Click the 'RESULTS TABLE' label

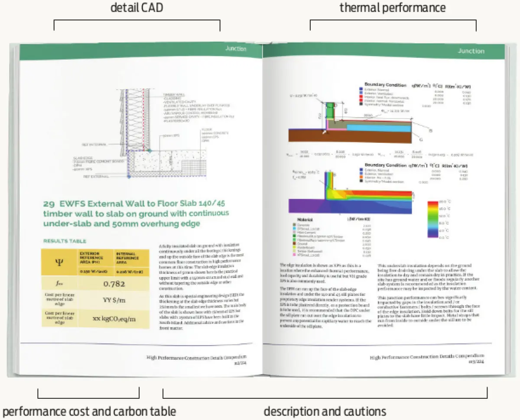pyautogui.click(x=65, y=241)
